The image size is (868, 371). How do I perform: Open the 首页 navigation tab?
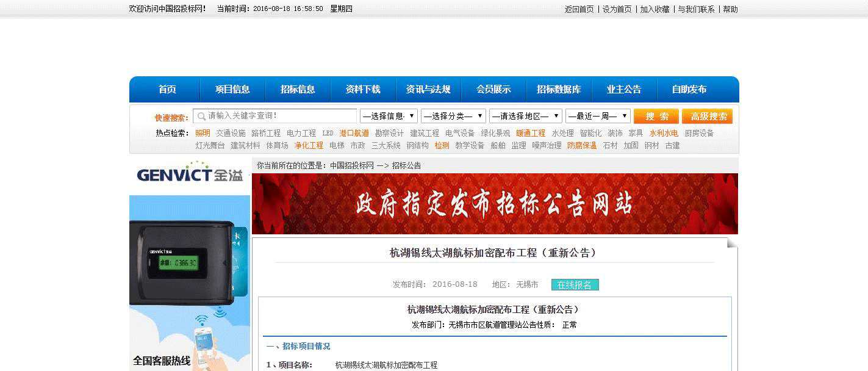167,89
